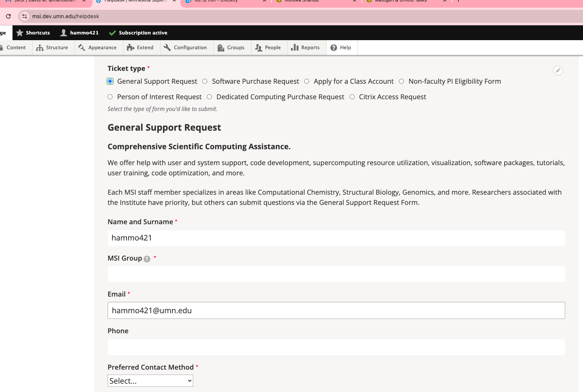The width and height of the screenshot is (583, 392).
Task: Click the Reports bar chart icon
Action: [295, 48]
